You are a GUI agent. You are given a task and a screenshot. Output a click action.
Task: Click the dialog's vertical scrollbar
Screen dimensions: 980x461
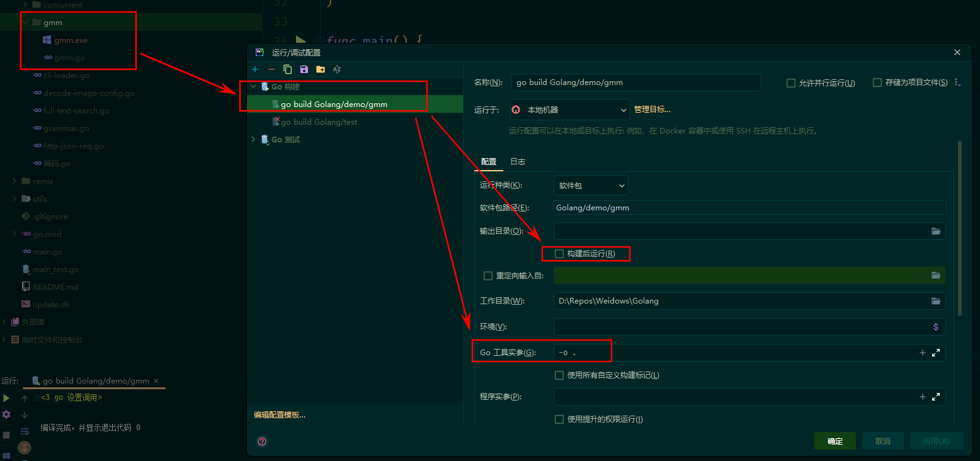(960, 228)
